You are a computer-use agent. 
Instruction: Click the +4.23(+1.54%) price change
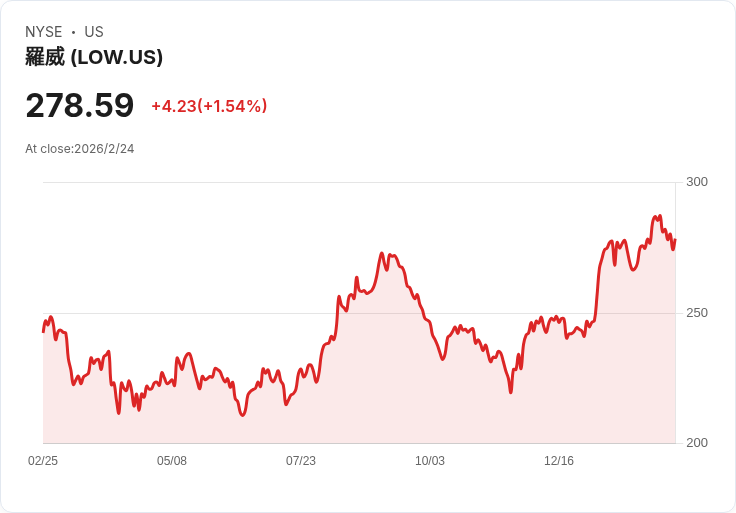point(209,106)
